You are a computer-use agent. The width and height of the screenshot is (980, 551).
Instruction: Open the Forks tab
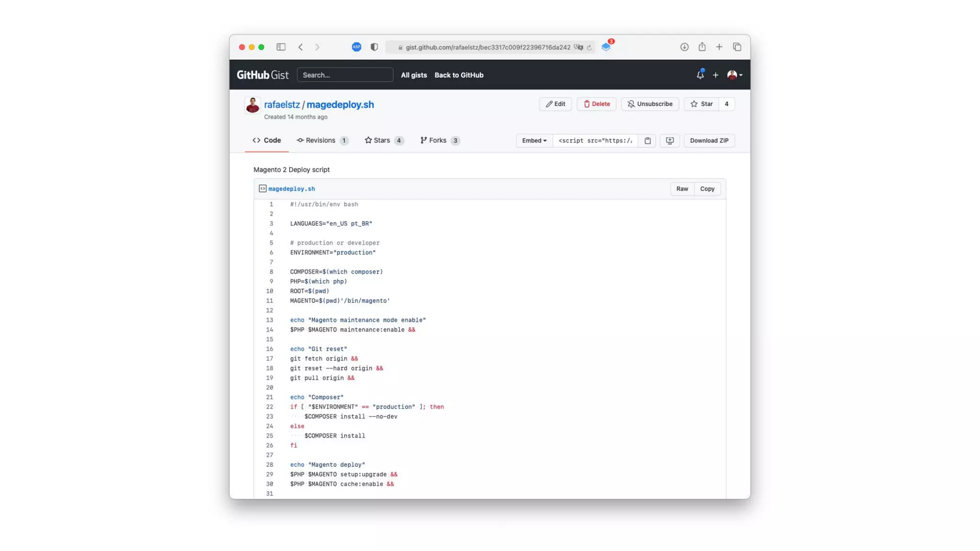tap(439, 141)
